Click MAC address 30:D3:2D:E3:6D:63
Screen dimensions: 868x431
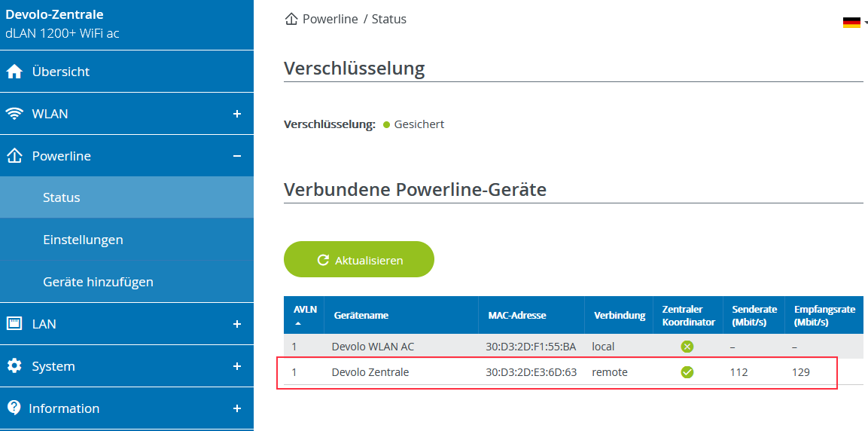tap(531, 372)
